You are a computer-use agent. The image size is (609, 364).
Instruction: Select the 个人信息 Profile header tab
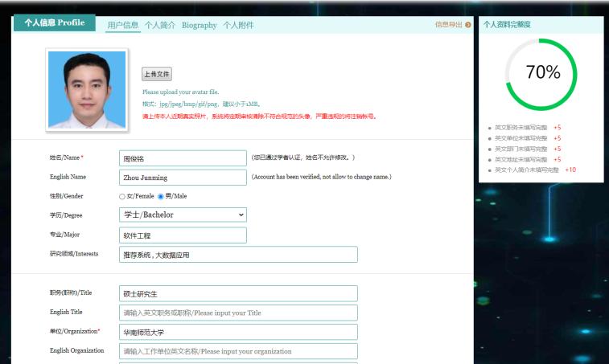55,22
